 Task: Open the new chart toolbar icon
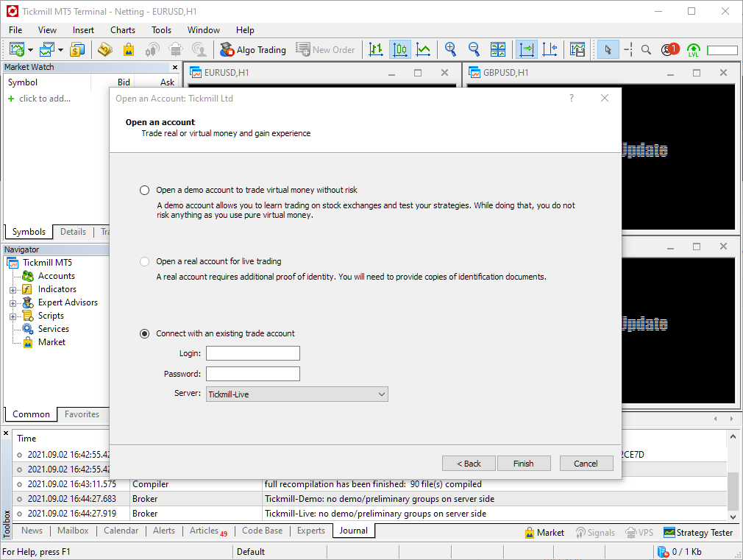click(17, 49)
